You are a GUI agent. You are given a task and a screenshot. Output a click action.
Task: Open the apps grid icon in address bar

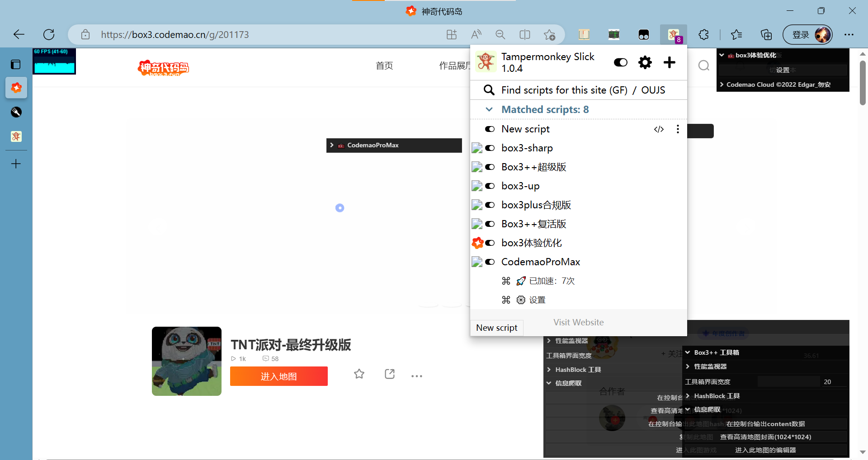pos(452,34)
